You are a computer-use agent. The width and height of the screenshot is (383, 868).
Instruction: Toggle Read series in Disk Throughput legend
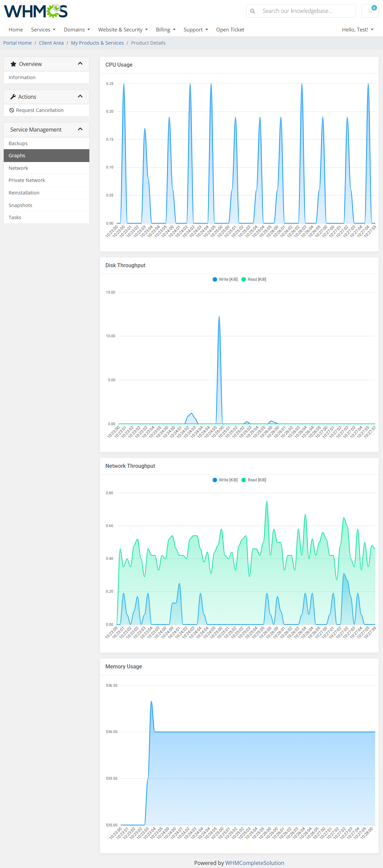coord(254,279)
